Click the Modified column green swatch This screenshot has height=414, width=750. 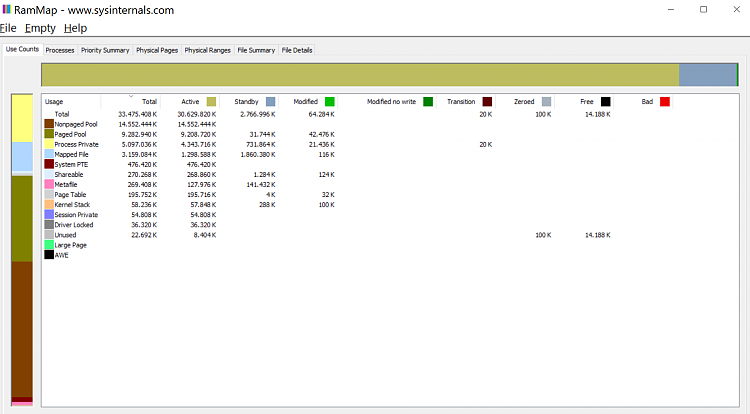[x=330, y=102]
